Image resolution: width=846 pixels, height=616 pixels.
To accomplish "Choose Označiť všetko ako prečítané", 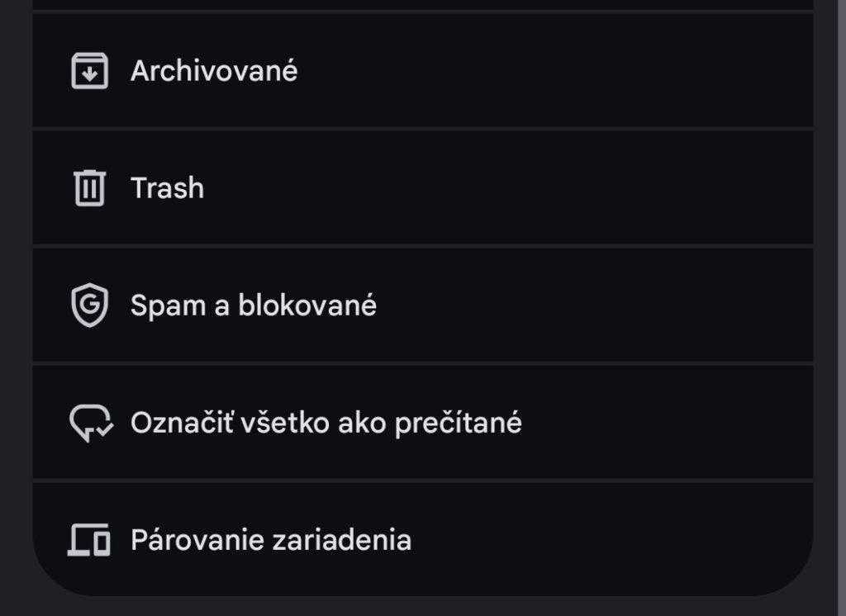I will pos(324,421).
